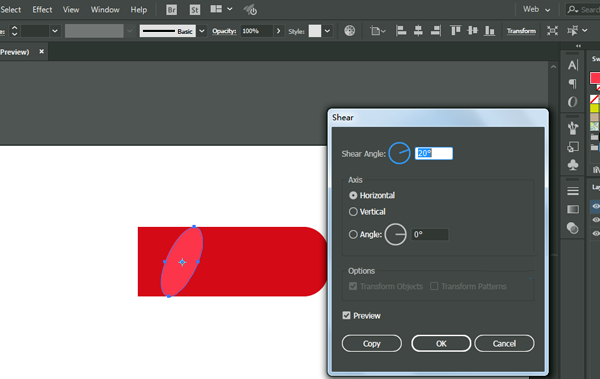This screenshot has width=600, height=379.
Task: Click OK in Shear dialog
Action: [x=441, y=343]
